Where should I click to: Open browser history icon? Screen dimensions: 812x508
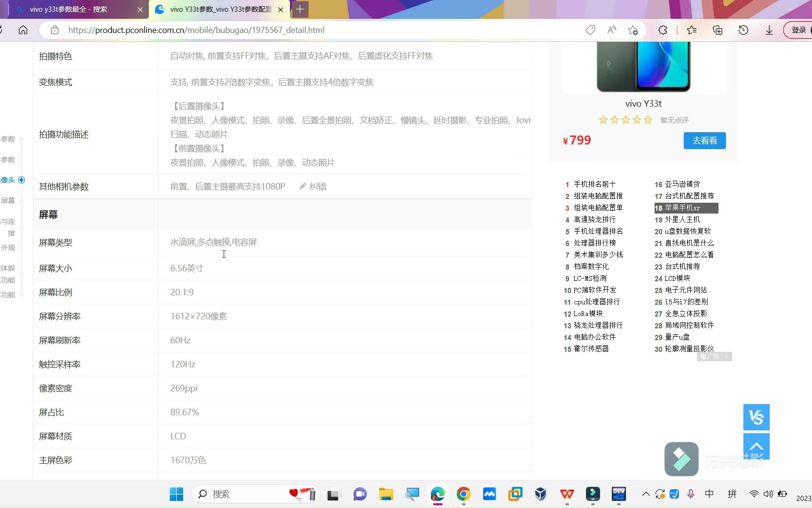click(743, 30)
